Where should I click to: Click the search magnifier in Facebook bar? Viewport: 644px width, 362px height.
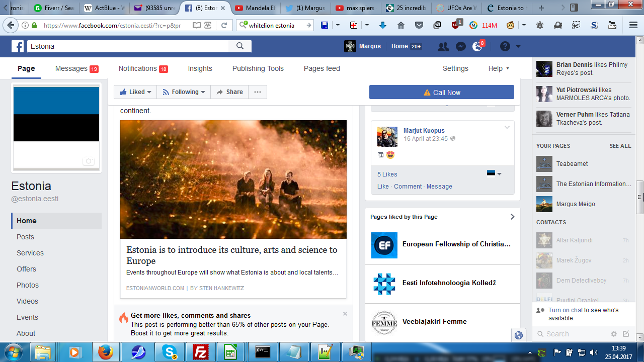(240, 46)
